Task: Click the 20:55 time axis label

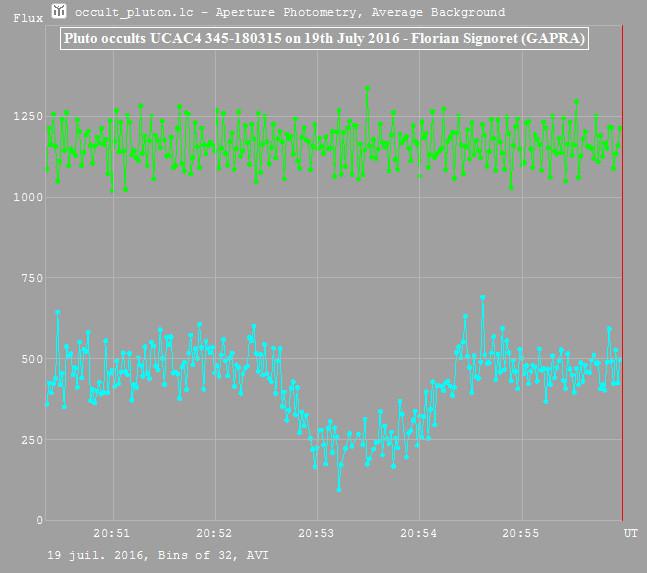Action: click(521, 533)
